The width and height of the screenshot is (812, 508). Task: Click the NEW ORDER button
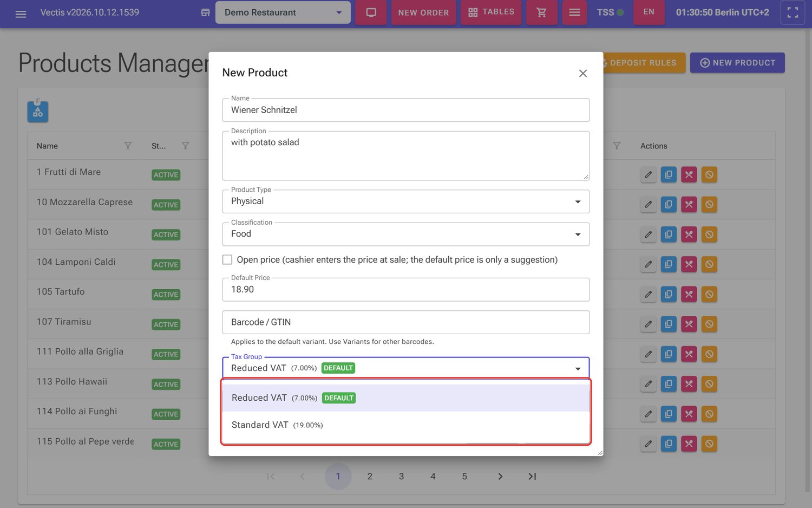423,12
